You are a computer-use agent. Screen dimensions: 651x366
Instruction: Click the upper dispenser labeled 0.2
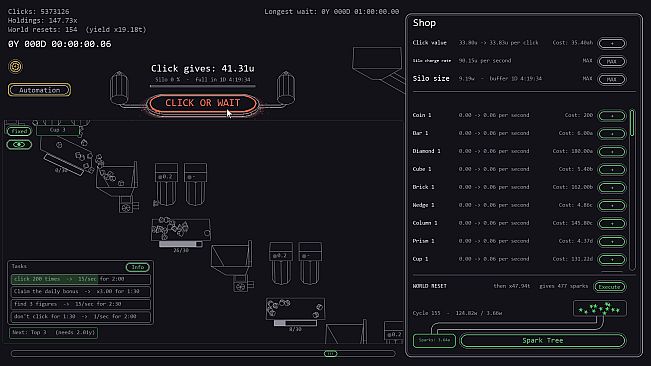coord(166,184)
